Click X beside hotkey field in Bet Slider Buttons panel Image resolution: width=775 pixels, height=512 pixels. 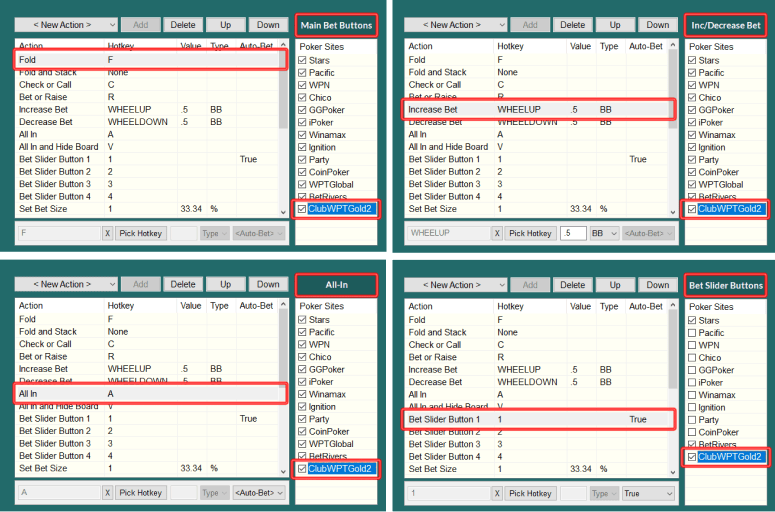(497, 493)
